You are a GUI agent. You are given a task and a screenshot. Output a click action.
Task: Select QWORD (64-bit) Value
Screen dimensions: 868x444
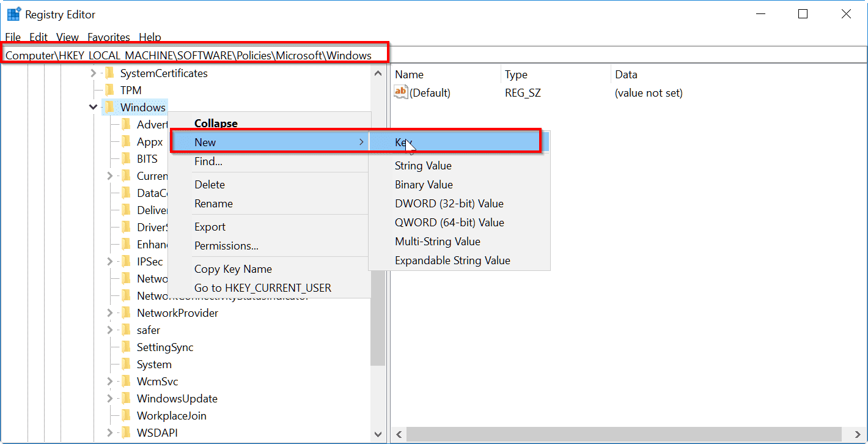(x=459, y=223)
